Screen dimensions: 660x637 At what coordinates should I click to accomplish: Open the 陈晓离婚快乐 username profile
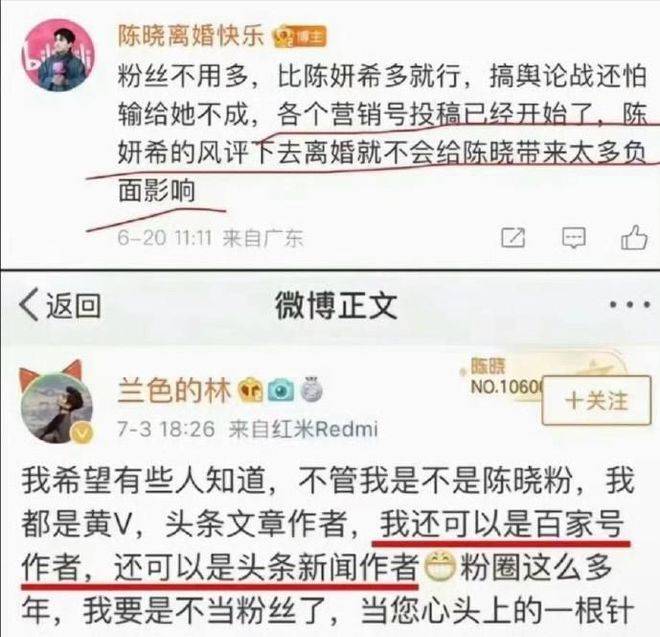coord(191,36)
